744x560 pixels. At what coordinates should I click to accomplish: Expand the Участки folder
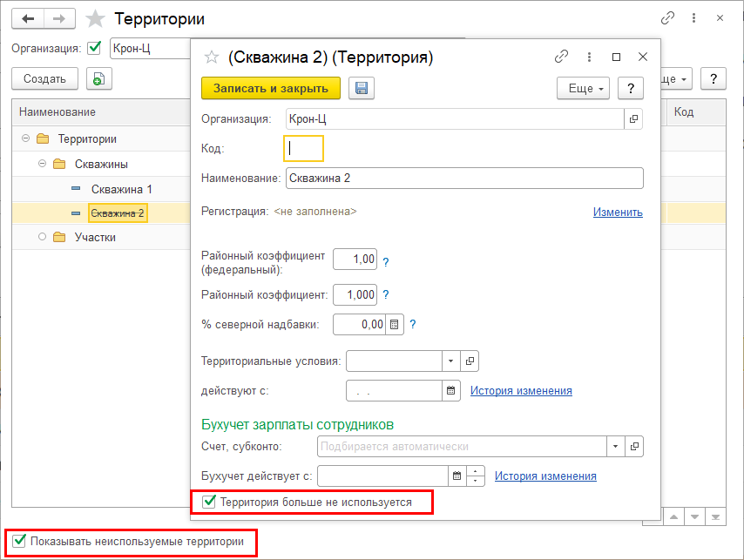coord(42,237)
